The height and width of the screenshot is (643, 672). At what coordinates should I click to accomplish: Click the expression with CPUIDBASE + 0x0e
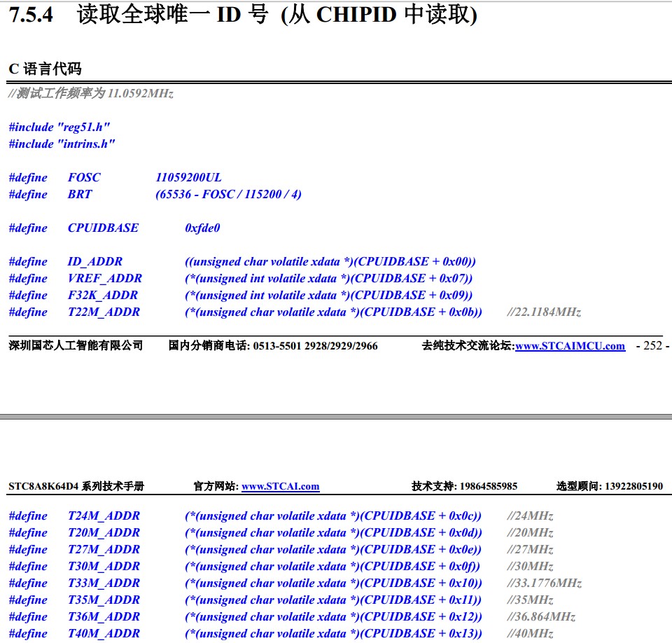[333, 549]
